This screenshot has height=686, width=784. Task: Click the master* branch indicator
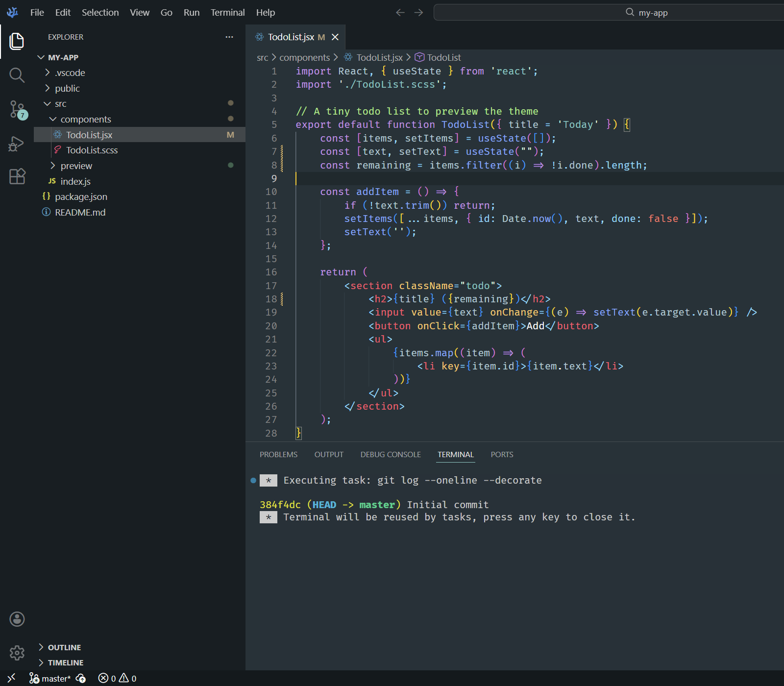point(50,678)
